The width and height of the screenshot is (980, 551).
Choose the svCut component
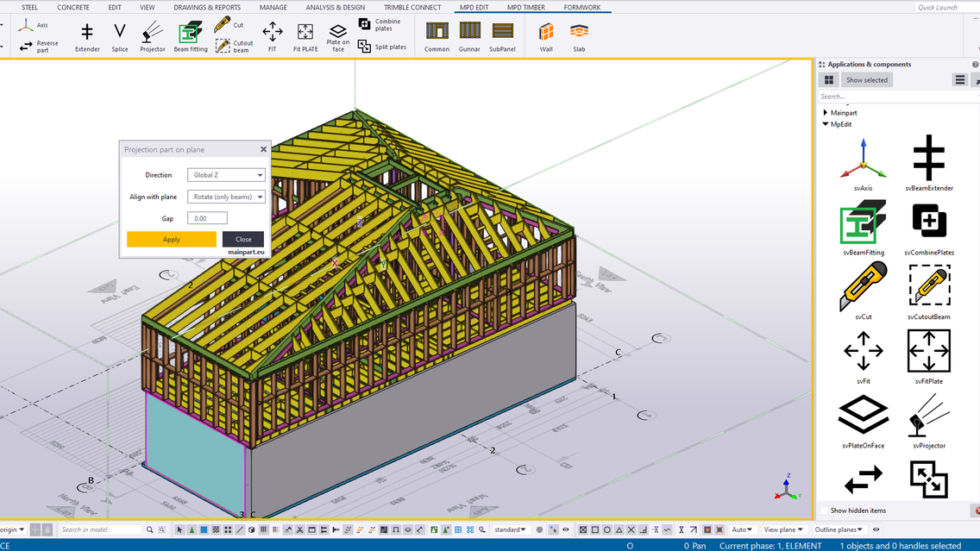click(x=864, y=291)
